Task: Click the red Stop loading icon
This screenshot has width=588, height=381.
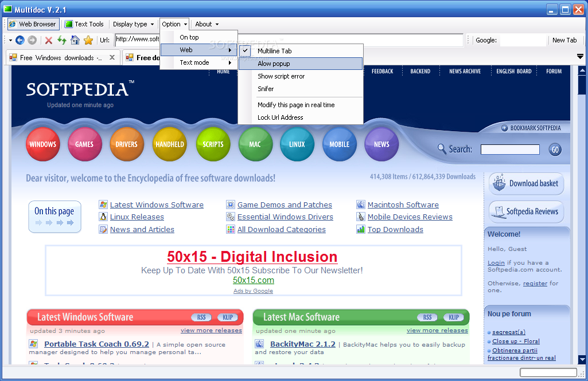Action: [x=48, y=40]
